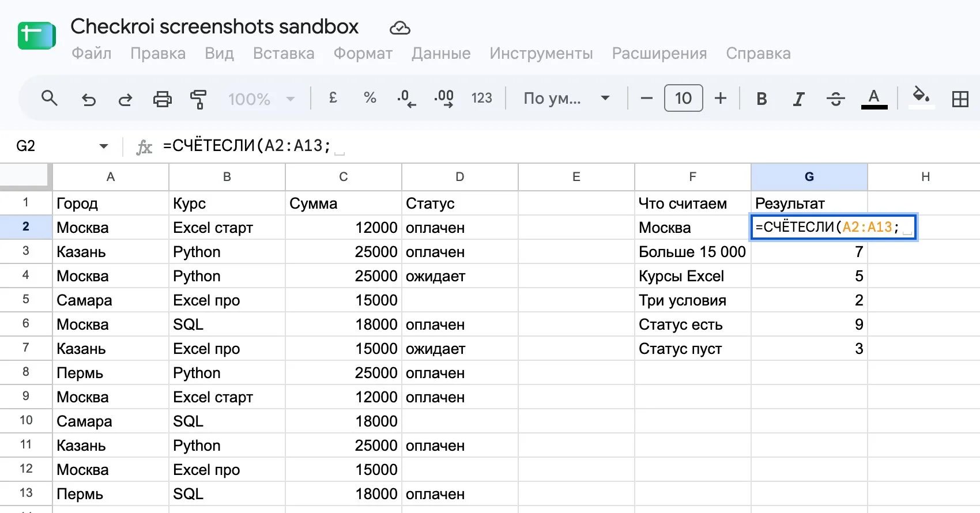Click the search magnifier in the toolbar
980x513 pixels.
coord(50,99)
